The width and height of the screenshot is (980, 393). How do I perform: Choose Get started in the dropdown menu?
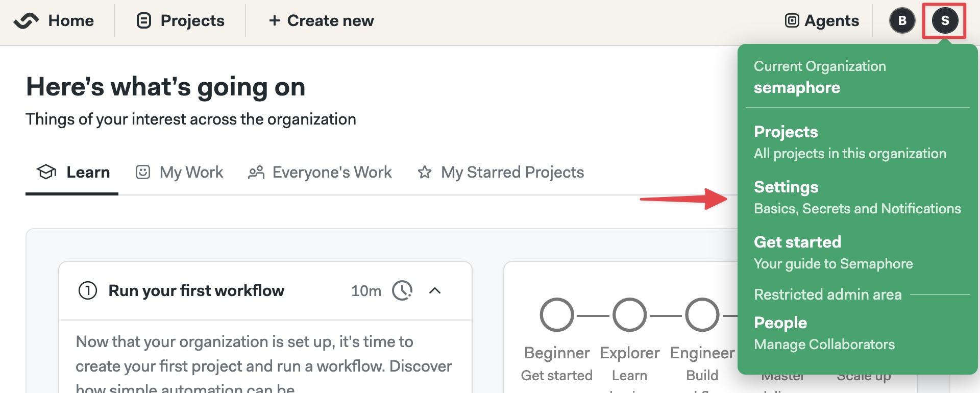797,242
